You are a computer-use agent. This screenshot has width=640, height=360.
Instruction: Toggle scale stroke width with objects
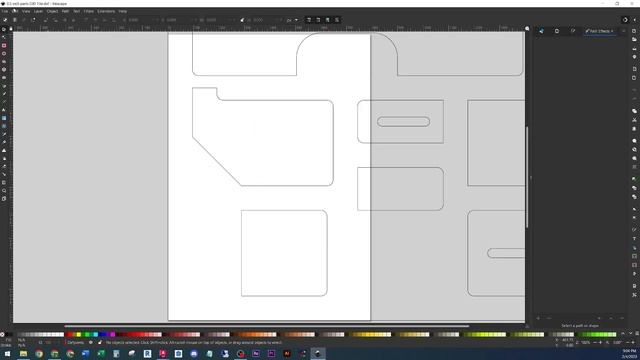(x=309, y=20)
